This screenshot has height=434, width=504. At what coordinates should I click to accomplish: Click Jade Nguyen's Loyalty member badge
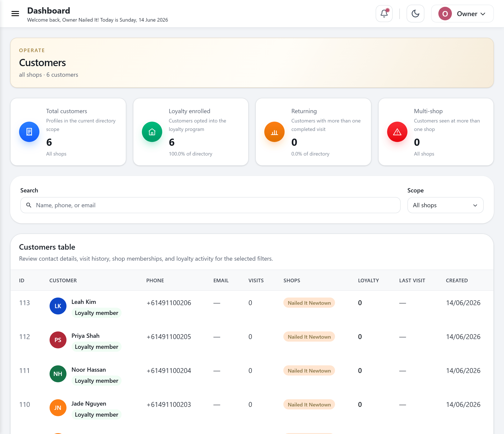(x=96, y=415)
